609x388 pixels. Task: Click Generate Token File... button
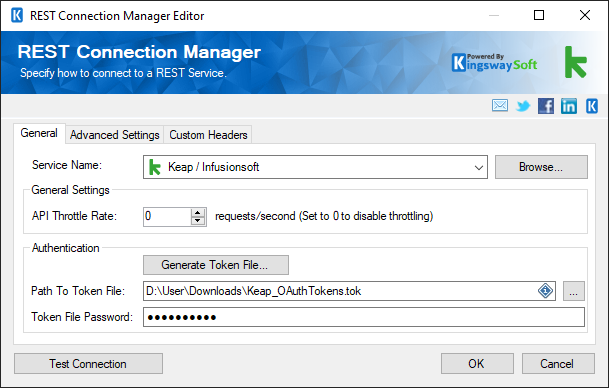click(x=216, y=265)
